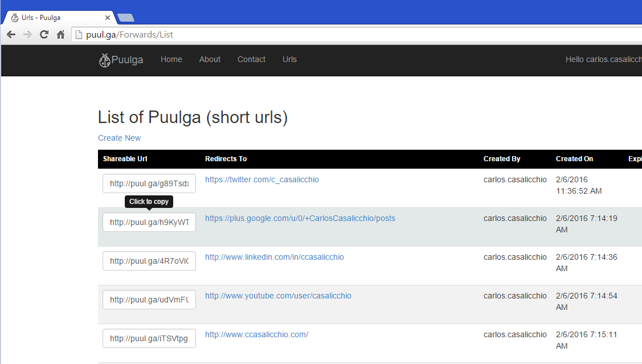Click the browser back arrow
642x364 pixels.
coord(11,35)
